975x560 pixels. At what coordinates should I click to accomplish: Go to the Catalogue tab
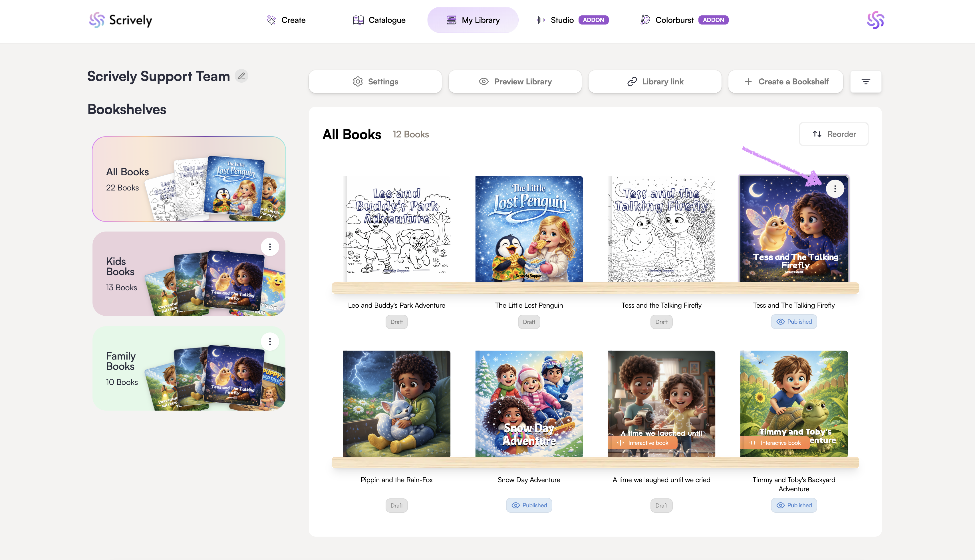point(379,20)
